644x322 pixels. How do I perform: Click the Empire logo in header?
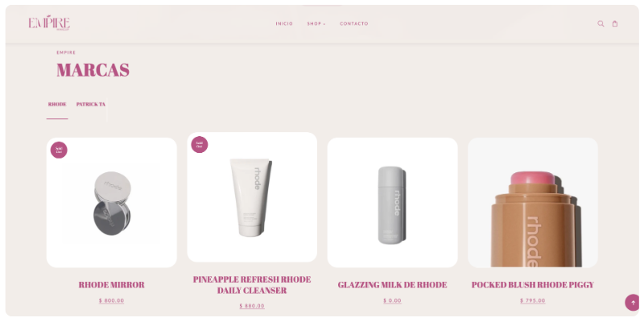(49, 23)
